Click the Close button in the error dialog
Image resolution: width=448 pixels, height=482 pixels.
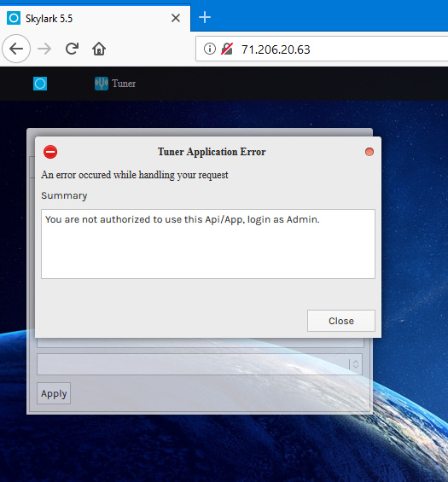point(341,321)
